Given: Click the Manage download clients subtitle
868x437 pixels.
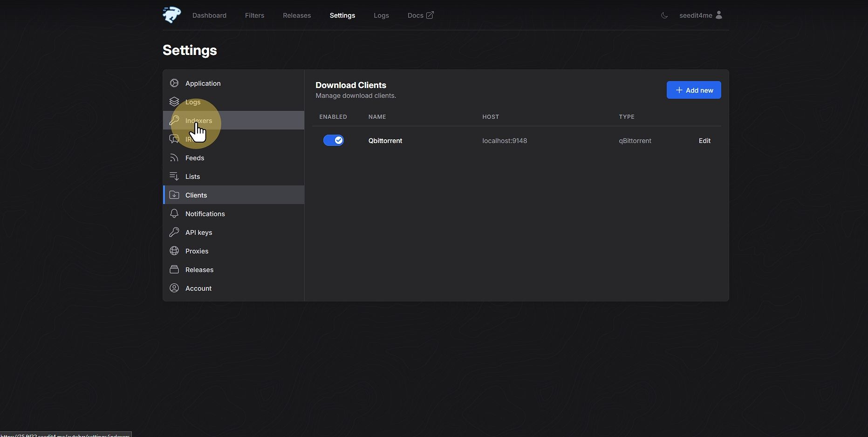Looking at the screenshot, I should tap(355, 96).
